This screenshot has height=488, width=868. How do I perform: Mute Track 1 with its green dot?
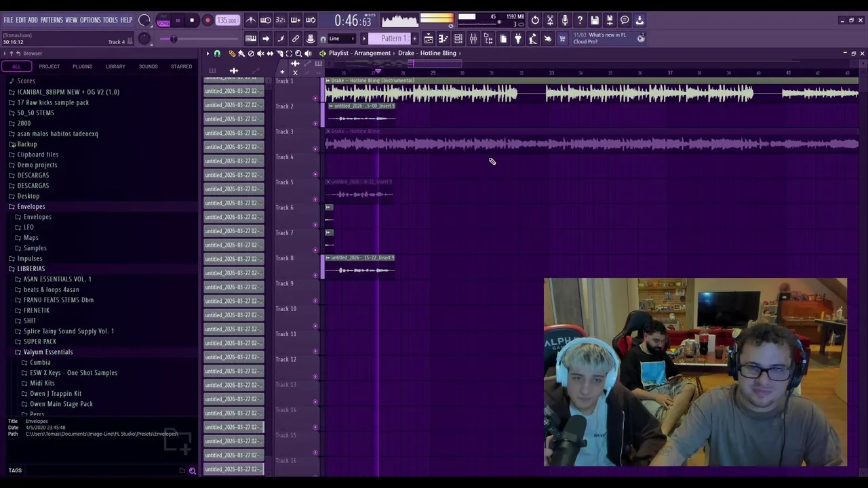tap(315, 98)
